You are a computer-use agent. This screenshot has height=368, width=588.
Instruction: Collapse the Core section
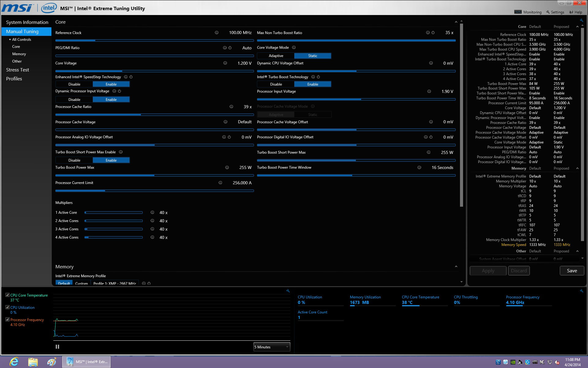point(455,22)
